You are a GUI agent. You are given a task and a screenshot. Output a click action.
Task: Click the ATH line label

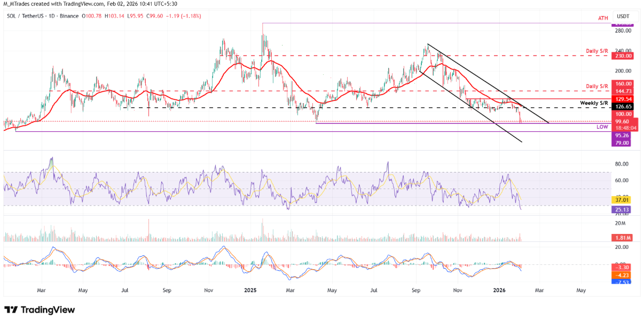603,19
